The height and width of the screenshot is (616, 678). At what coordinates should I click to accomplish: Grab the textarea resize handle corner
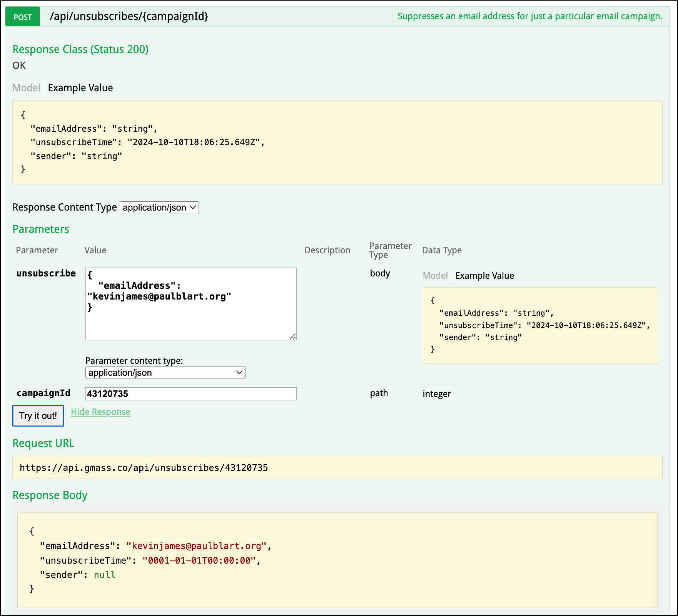293,336
